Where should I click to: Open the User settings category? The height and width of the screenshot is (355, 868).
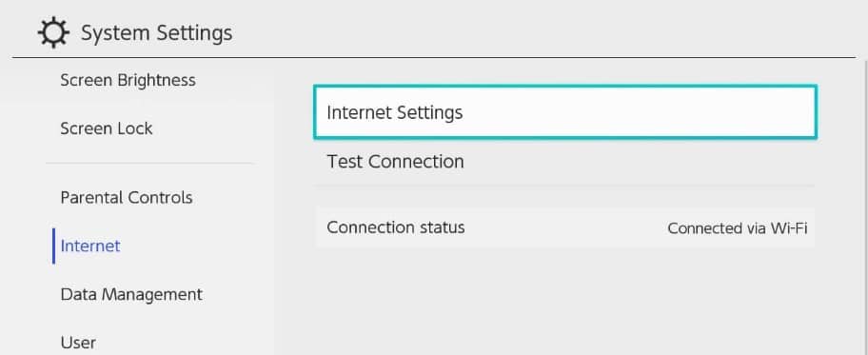(78, 343)
